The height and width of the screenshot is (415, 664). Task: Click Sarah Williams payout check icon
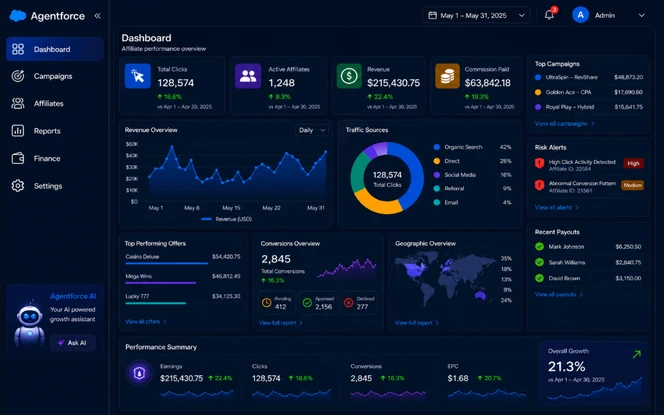[x=539, y=262]
